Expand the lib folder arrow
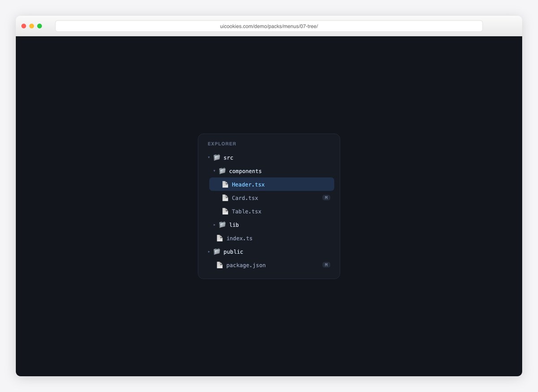 tap(214, 224)
